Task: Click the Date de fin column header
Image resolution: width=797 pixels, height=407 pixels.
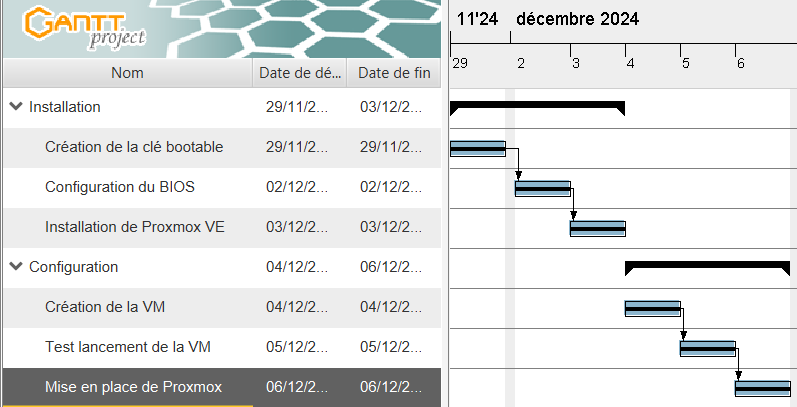Action: click(394, 73)
